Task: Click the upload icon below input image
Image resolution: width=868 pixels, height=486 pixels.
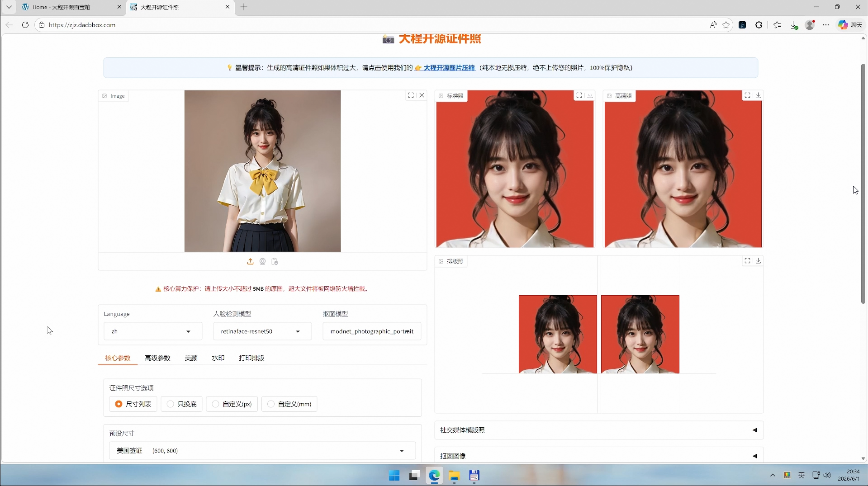Action: tap(250, 261)
